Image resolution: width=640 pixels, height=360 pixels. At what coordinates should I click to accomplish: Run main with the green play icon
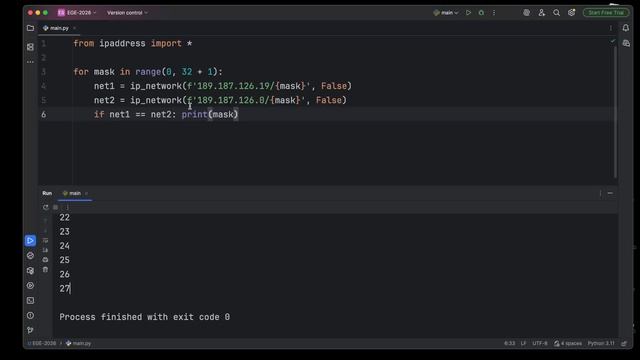(x=469, y=13)
